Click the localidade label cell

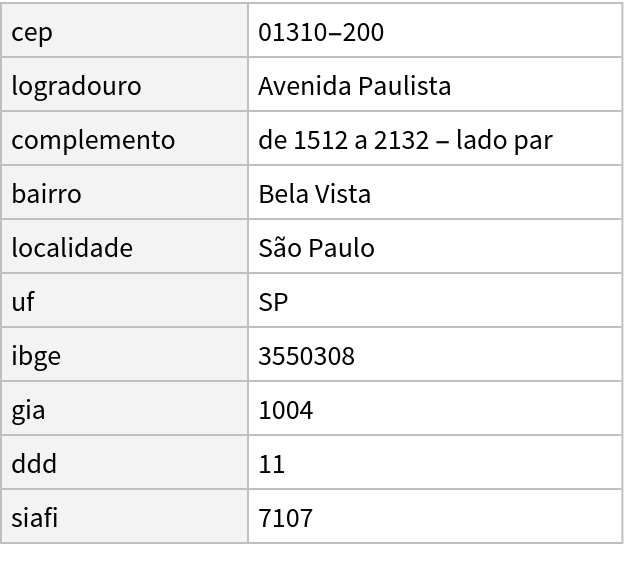(x=72, y=248)
